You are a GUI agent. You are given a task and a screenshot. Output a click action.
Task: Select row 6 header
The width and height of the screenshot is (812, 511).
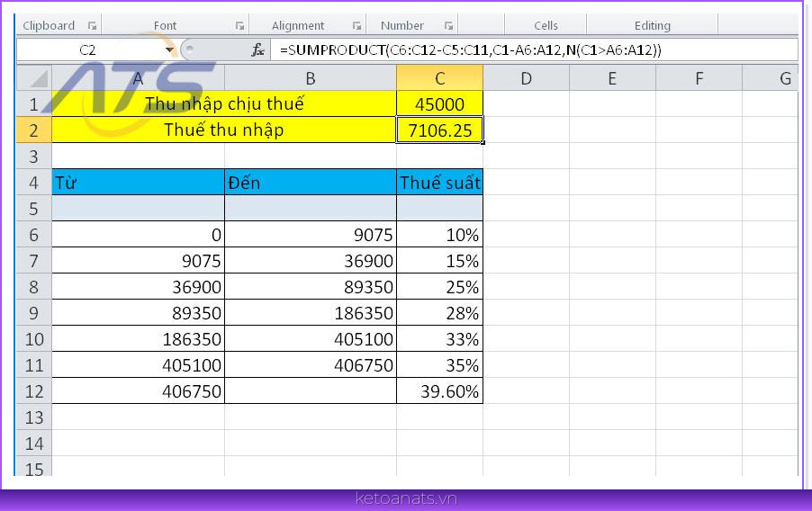coord(34,235)
